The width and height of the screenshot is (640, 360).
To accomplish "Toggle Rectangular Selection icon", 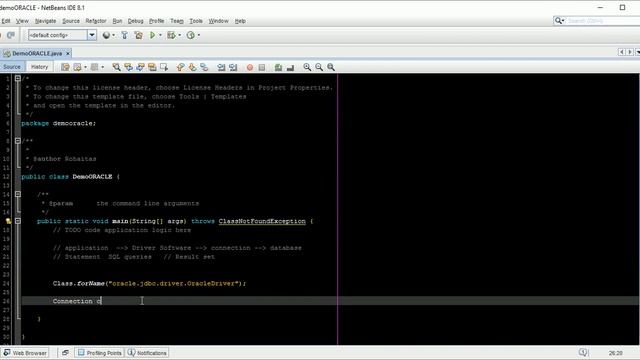I will coord(164,67).
